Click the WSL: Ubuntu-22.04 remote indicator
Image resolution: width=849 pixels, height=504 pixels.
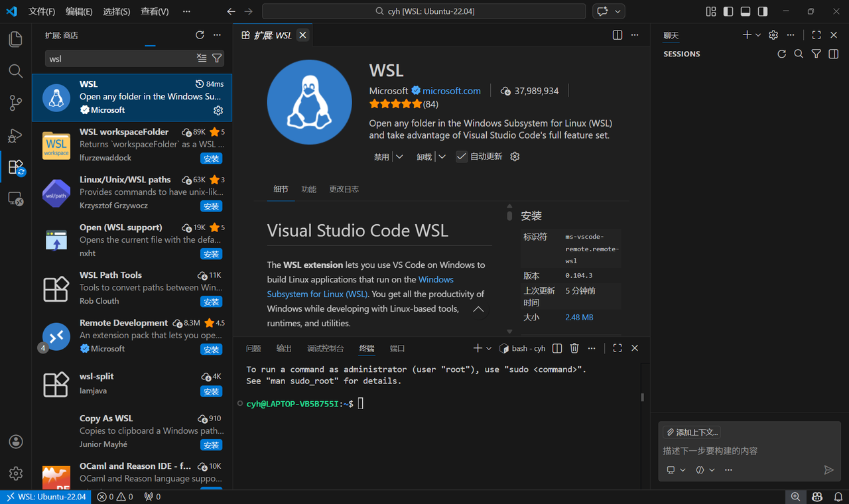point(45,497)
